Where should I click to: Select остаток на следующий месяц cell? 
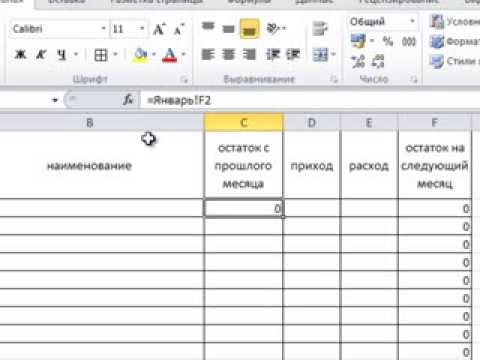click(x=435, y=165)
